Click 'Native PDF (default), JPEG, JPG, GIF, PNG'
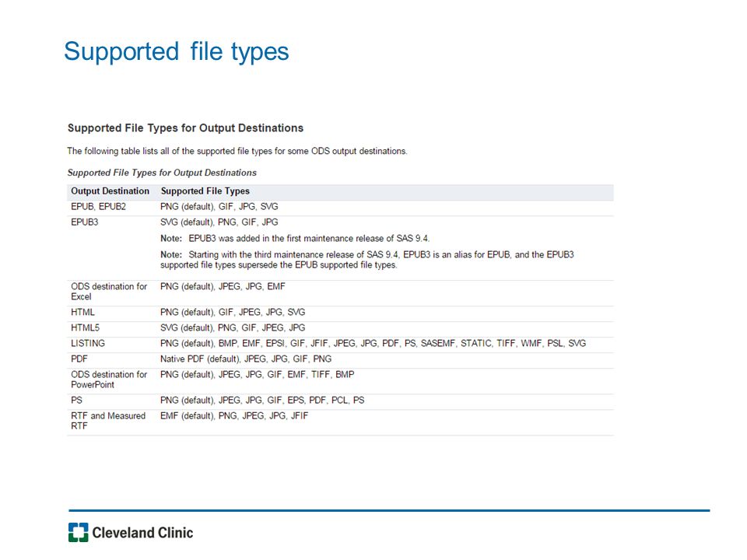 [x=246, y=359]
